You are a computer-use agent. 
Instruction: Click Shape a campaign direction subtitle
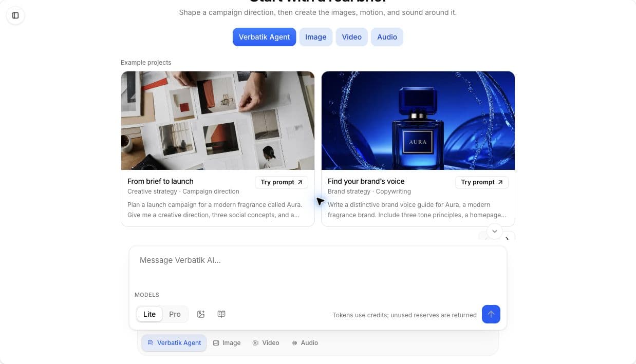(x=317, y=12)
